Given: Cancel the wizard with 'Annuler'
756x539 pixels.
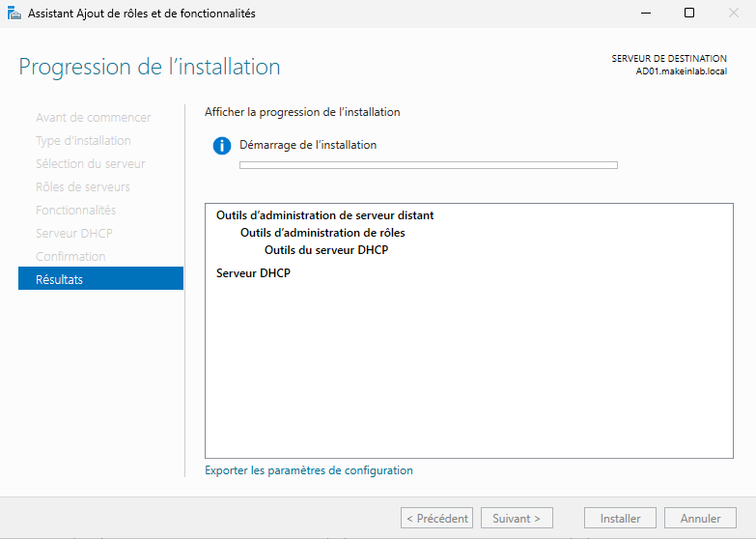Looking at the screenshot, I should tap(700, 519).
